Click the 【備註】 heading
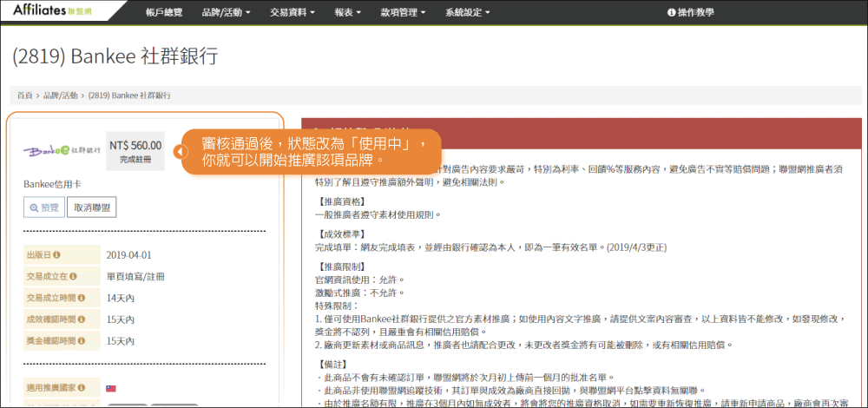This screenshot has height=408, width=868. [334, 365]
